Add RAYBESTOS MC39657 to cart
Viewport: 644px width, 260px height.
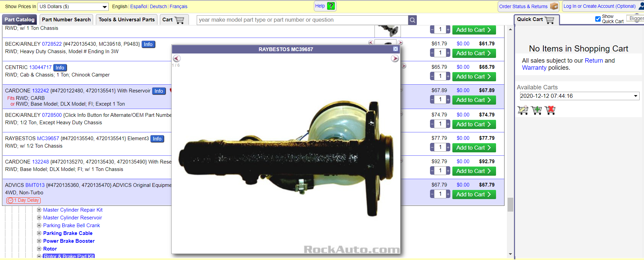474,148
